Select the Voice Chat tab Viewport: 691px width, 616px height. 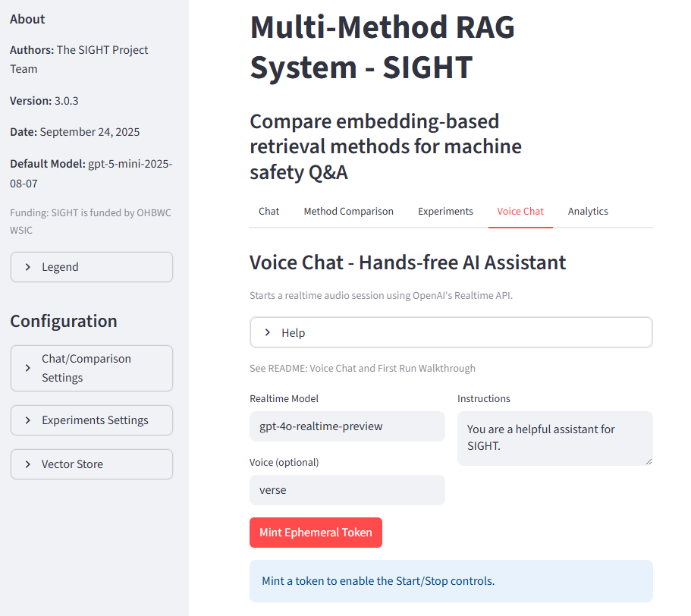[520, 212]
